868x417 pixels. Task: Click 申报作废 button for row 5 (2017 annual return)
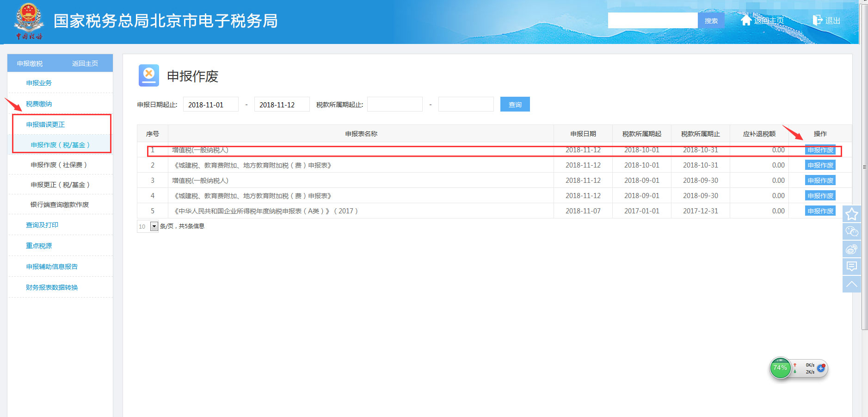point(820,211)
